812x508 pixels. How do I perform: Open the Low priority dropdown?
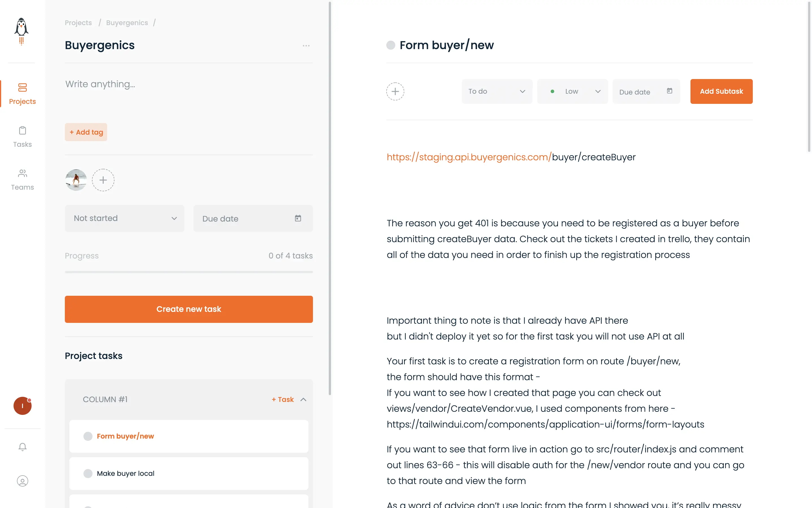pos(572,91)
